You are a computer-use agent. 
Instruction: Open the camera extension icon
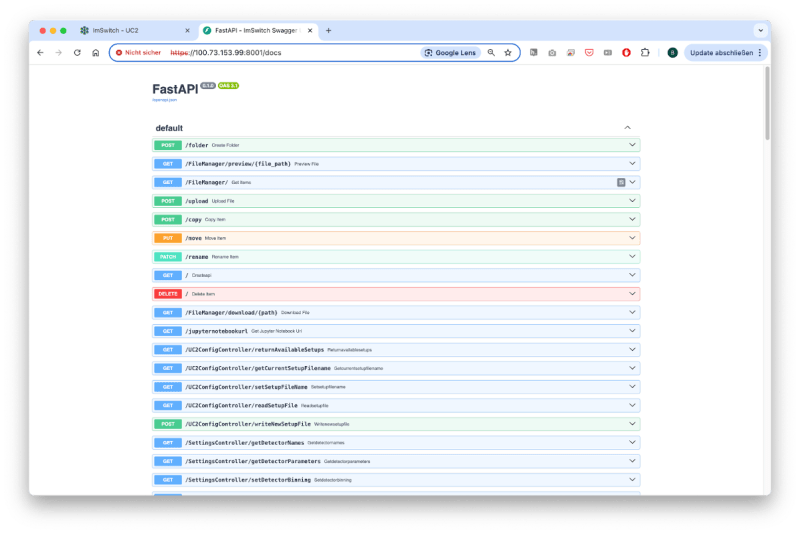point(552,53)
